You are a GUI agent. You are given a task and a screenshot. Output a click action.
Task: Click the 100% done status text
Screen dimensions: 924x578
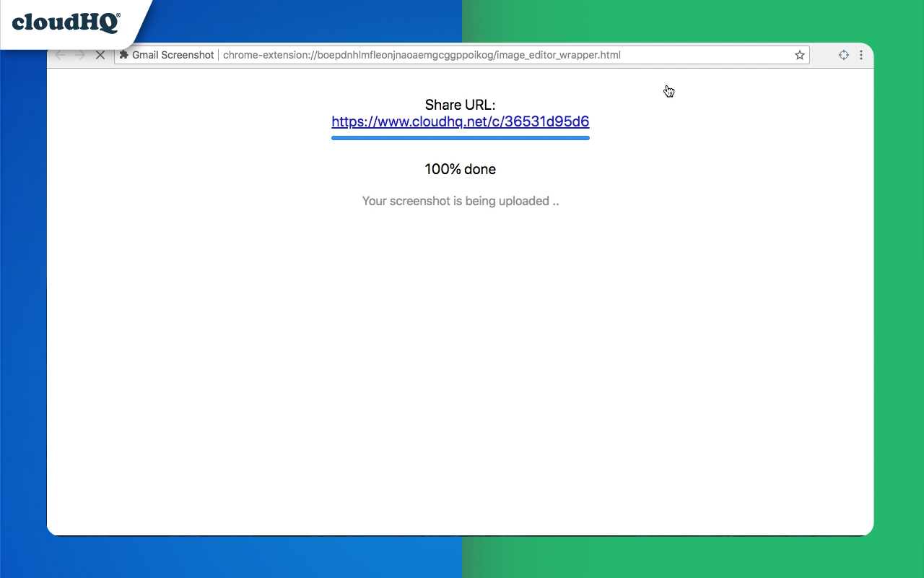pos(460,169)
